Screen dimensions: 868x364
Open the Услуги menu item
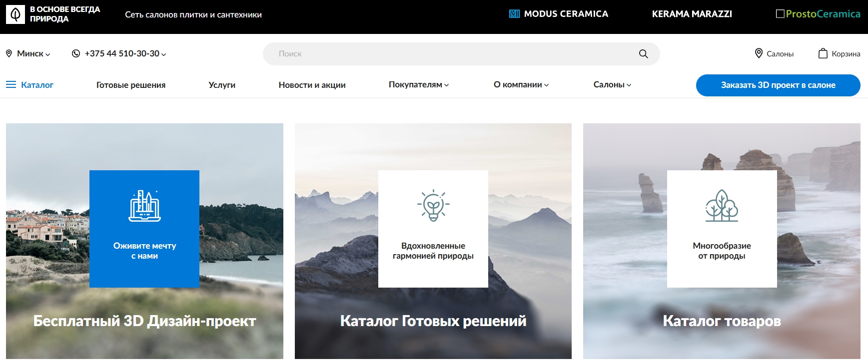point(222,85)
